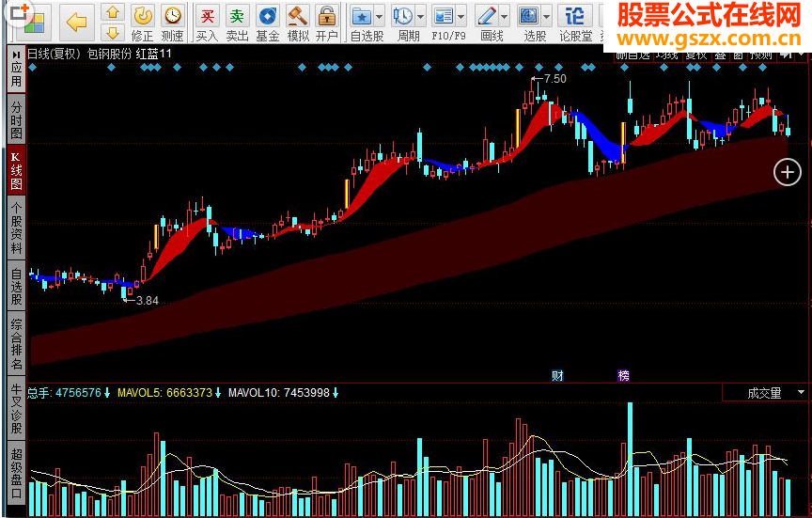Click the yellow down arrow button
Viewport: 812px width, 518px height.
113,33
